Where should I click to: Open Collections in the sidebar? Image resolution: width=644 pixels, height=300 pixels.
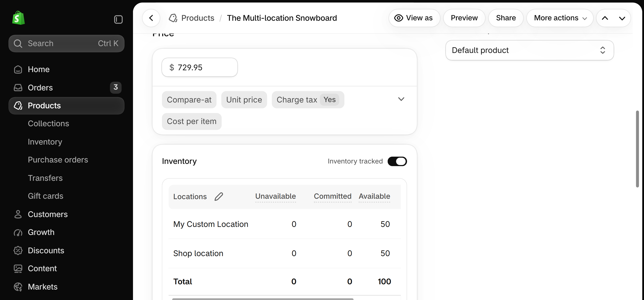coord(49,124)
